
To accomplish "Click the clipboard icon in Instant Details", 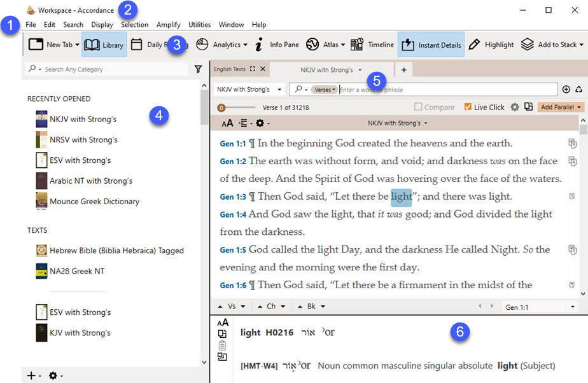I will [x=222, y=345].
